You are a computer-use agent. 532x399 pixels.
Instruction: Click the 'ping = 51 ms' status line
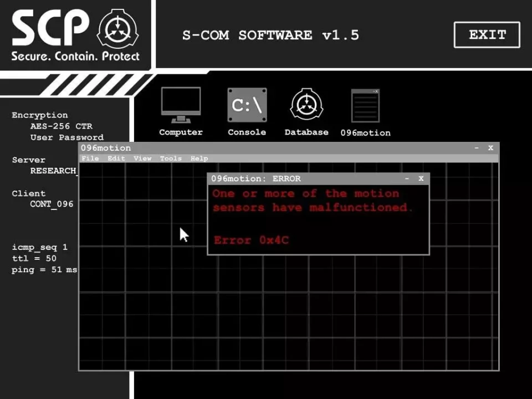pyautogui.click(x=44, y=270)
